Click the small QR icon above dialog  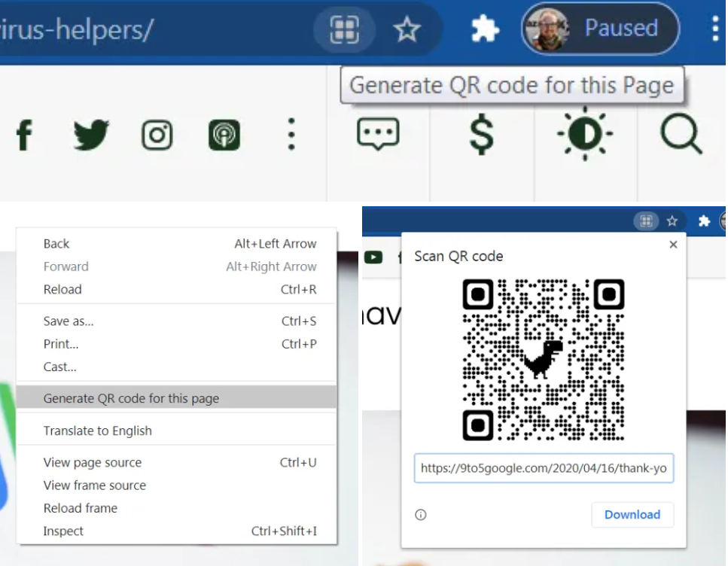[x=646, y=221]
